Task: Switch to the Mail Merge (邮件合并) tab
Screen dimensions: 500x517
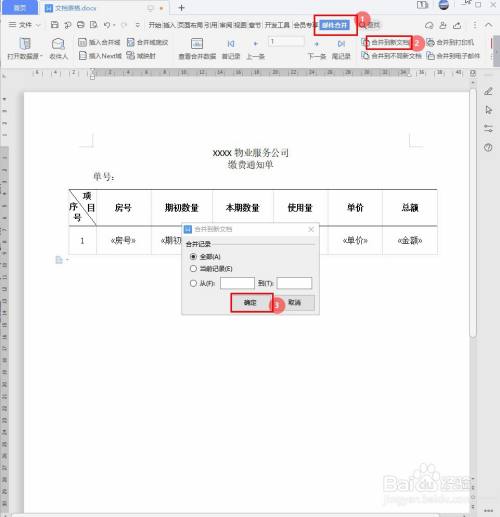Action: pos(334,25)
